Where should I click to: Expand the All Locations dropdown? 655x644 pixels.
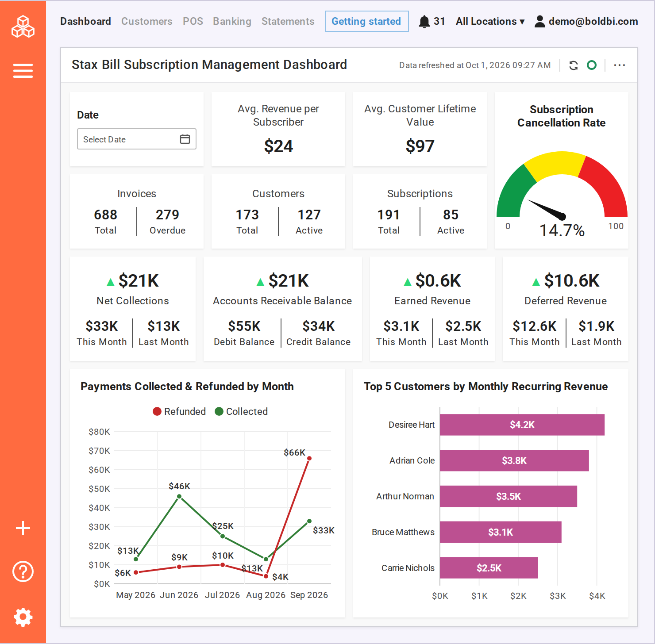point(490,21)
